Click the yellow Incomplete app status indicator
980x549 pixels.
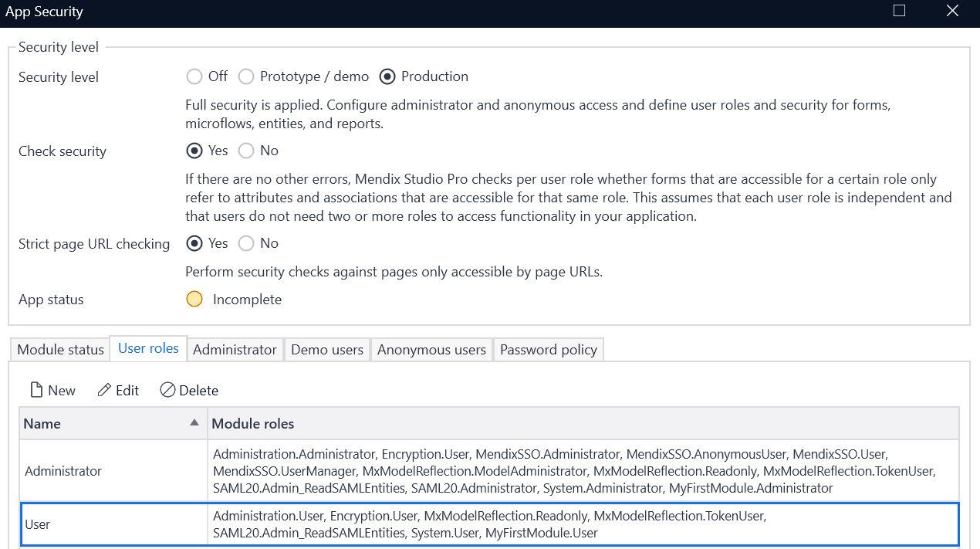point(194,299)
